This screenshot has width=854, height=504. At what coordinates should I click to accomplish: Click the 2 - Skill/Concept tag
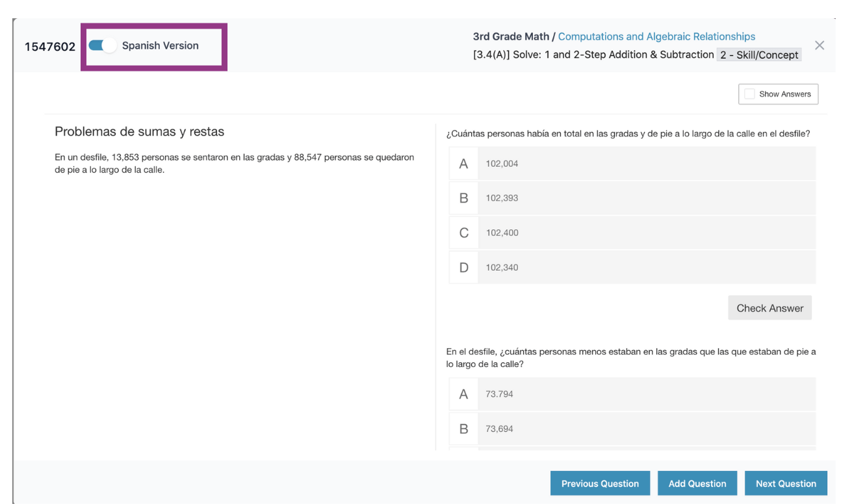coord(759,55)
